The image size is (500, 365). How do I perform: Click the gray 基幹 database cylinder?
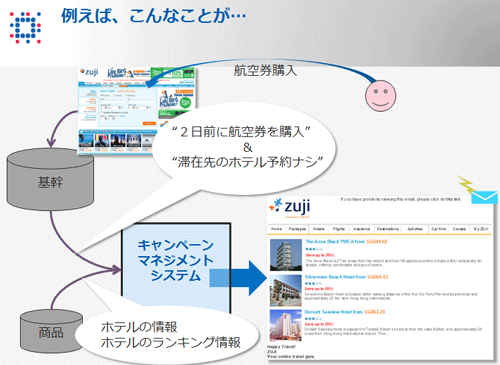[x=50, y=179]
